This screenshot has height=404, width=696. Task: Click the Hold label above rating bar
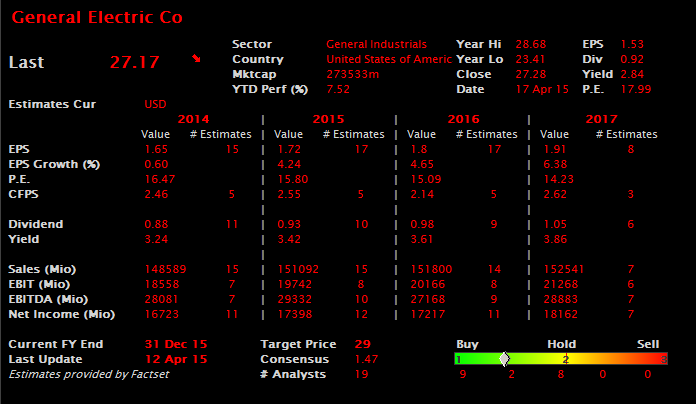tap(562, 344)
